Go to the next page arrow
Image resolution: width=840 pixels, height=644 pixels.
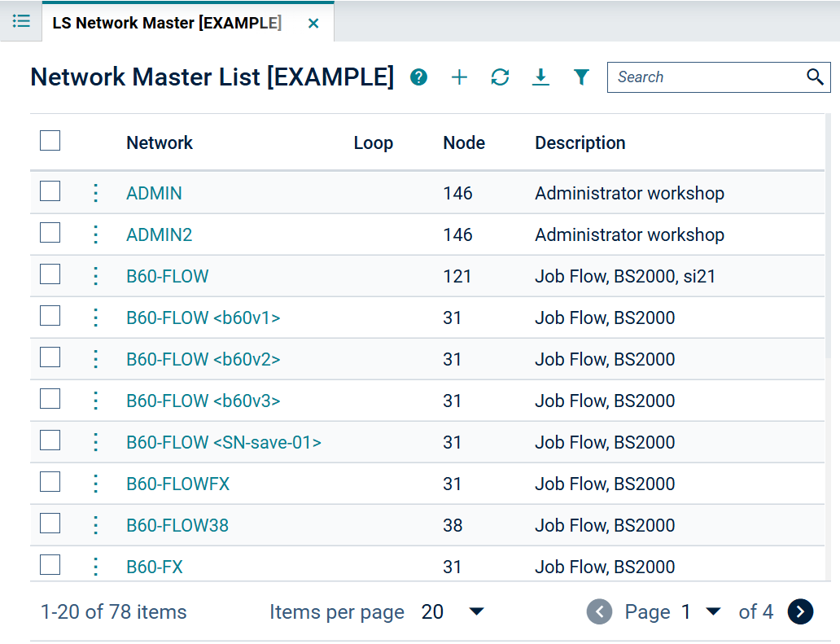(800, 611)
